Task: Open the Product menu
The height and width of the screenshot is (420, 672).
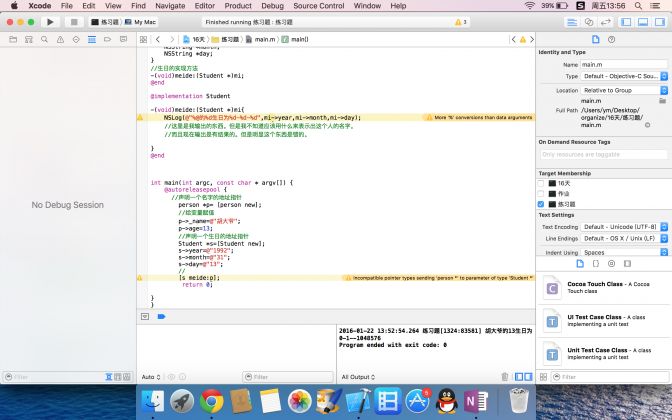Action: 238,6
